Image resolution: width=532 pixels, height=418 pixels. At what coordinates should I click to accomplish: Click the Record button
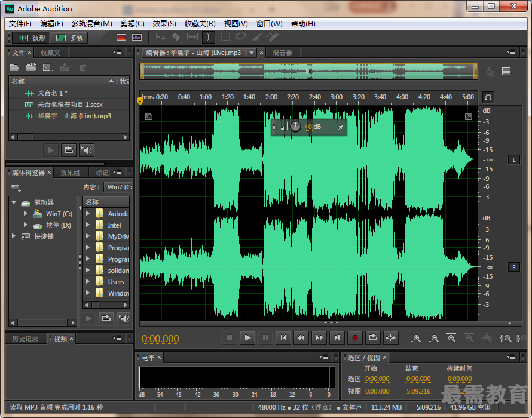tap(355, 337)
